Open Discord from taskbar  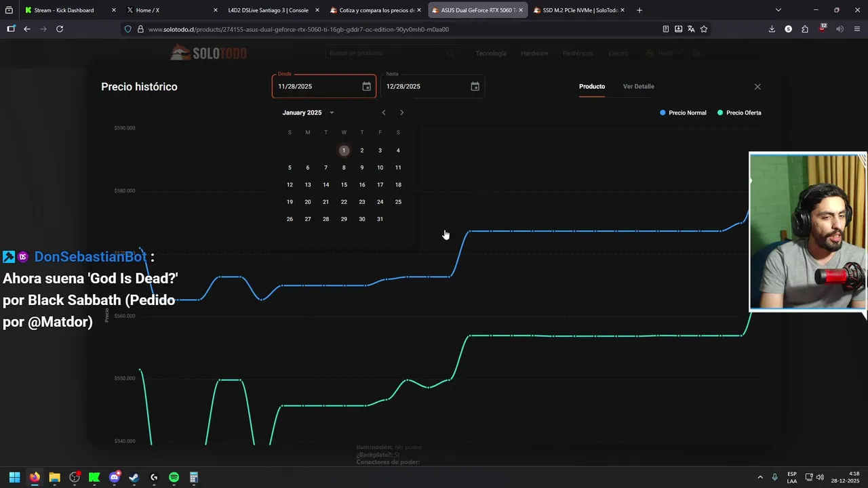point(115,477)
